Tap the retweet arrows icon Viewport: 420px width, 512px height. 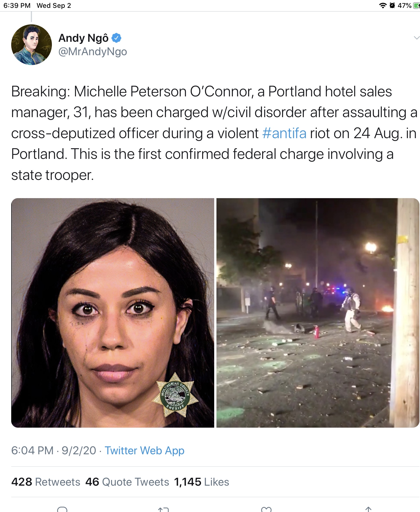[163, 509]
